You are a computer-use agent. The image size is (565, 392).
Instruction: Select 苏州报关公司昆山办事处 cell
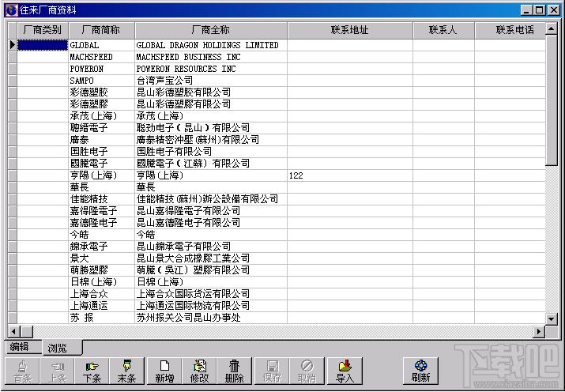pyautogui.click(x=211, y=318)
